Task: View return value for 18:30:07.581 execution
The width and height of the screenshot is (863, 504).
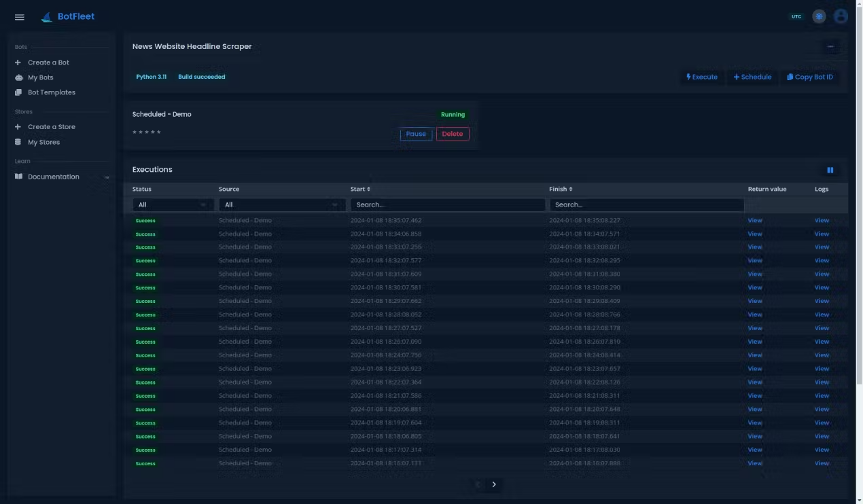Action: pyautogui.click(x=755, y=287)
